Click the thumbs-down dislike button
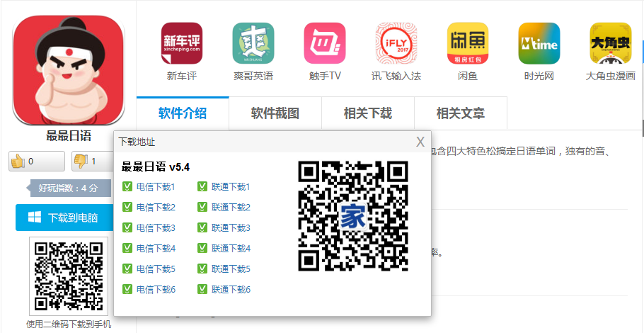644x333 pixels. pos(93,161)
